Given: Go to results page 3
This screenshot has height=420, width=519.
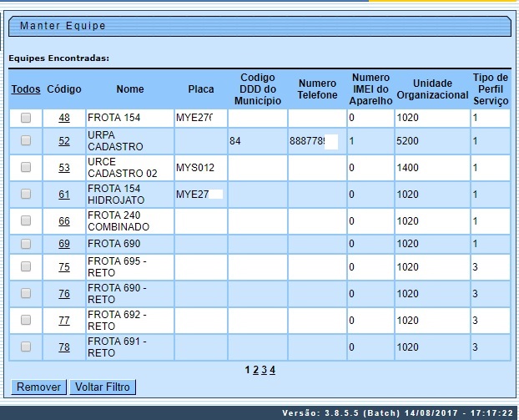Looking at the screenshot, I should [264, 370].
